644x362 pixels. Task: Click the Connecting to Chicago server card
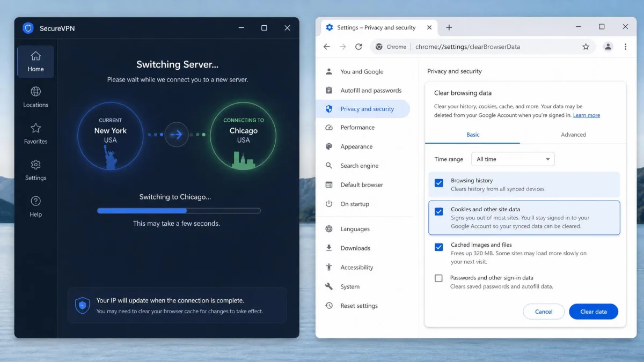pyautogui.click(x=244, y=136)
